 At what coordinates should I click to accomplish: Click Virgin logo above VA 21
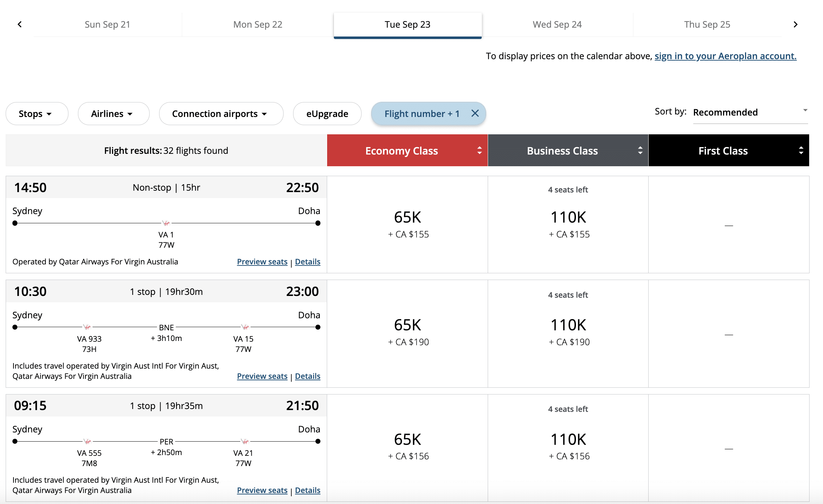click(245, 441)
